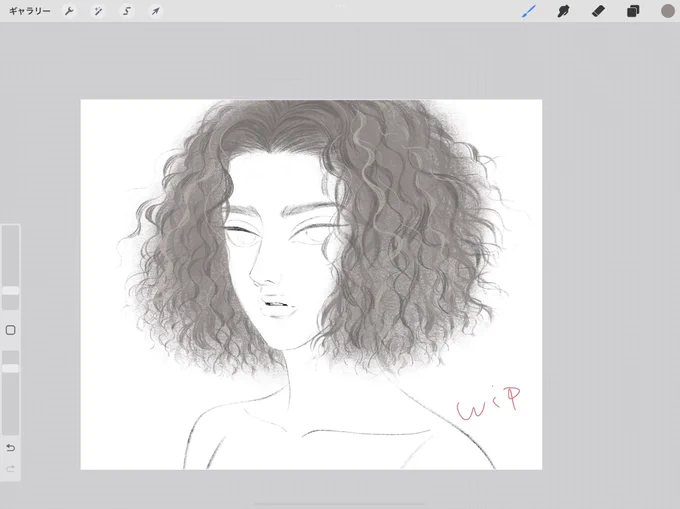The height and width of the screenshot is (509, 680).
Task: Undo the last stroke
Action: pyautogui.click(x=10, y=447)
